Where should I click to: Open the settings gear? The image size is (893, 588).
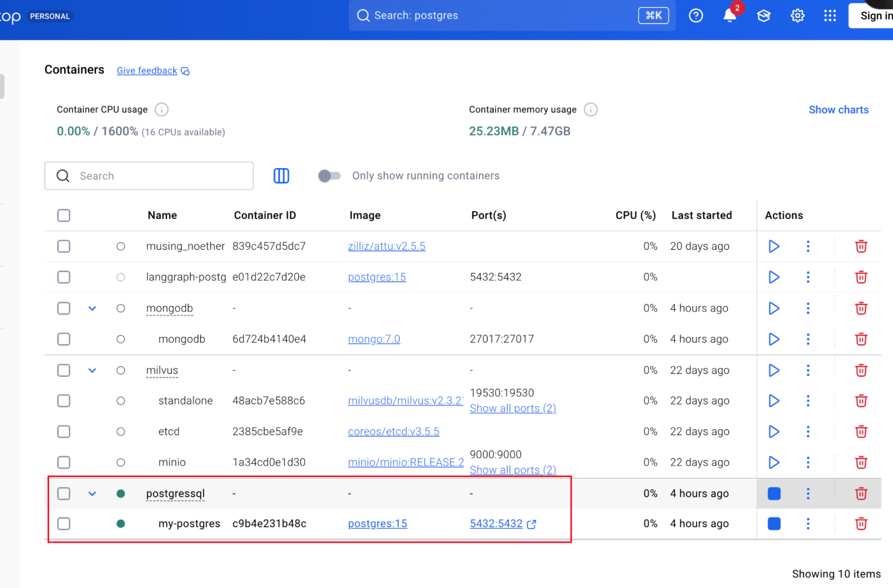(797, 16)
